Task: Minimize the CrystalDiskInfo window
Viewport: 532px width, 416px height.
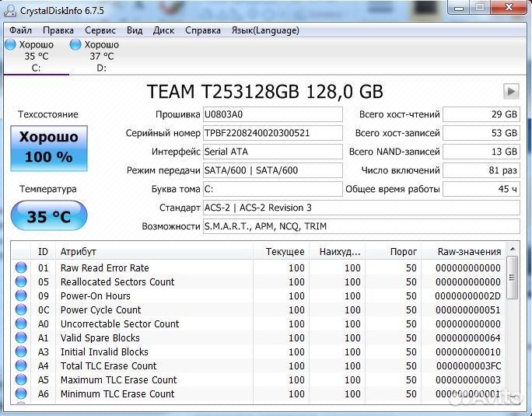Action: point(459,8)
